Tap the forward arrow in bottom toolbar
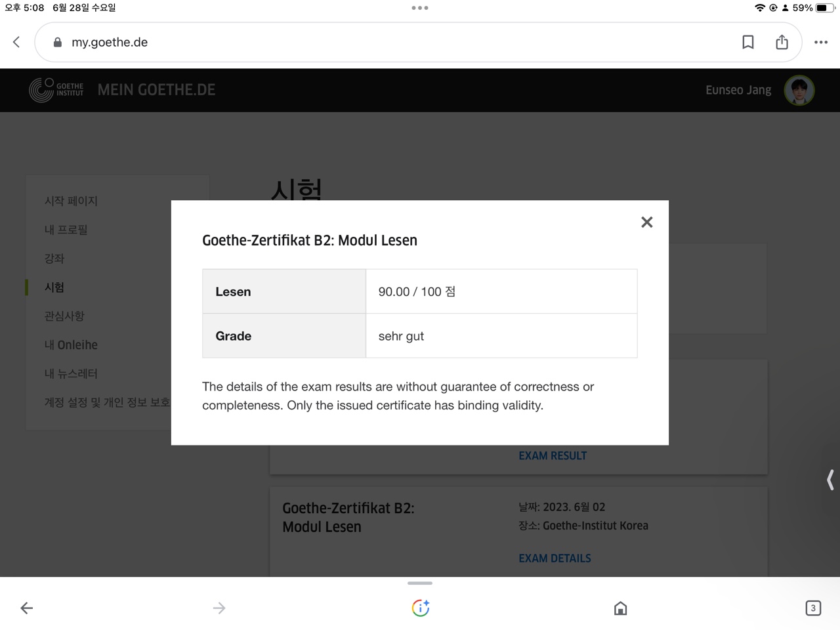The width and height of the screenshot is (840, 630). tap(219, 608)
